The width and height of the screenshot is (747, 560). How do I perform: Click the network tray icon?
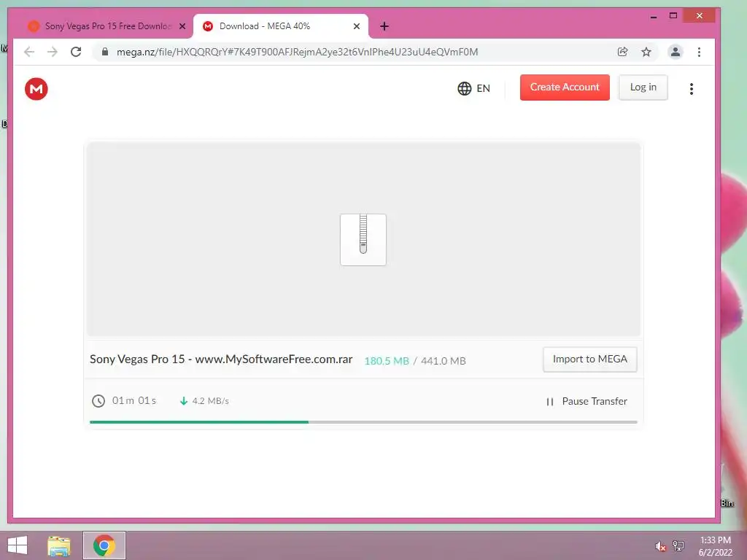click(678, 546)
